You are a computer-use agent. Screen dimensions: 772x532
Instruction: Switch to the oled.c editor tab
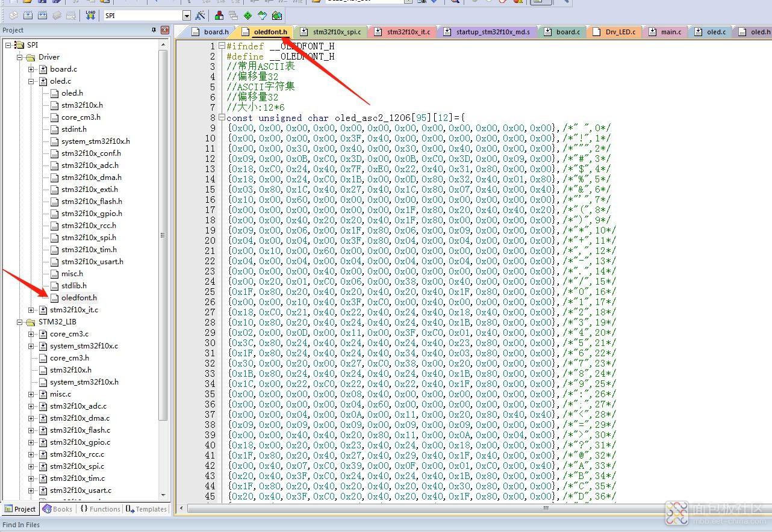(x=711, y=32)
